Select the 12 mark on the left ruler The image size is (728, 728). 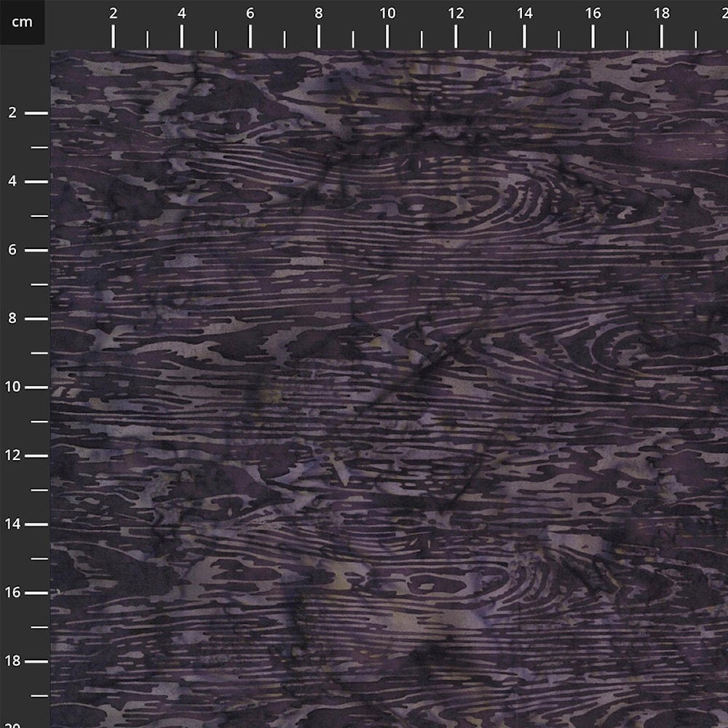point(12,455)
